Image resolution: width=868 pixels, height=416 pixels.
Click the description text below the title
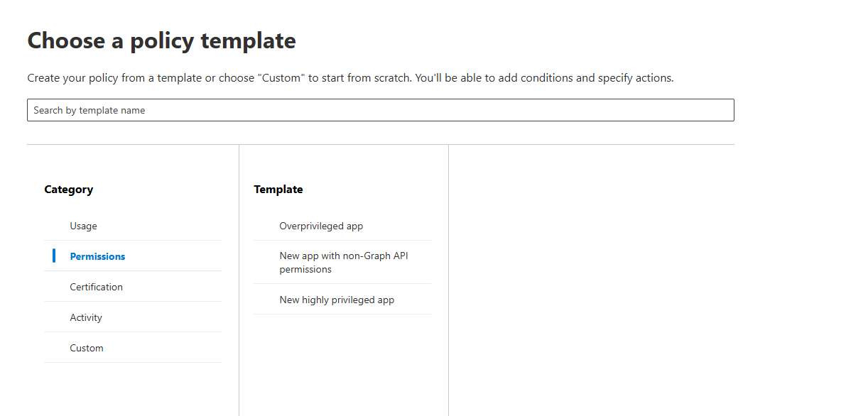pyautogui.click(x=350, y=78)
